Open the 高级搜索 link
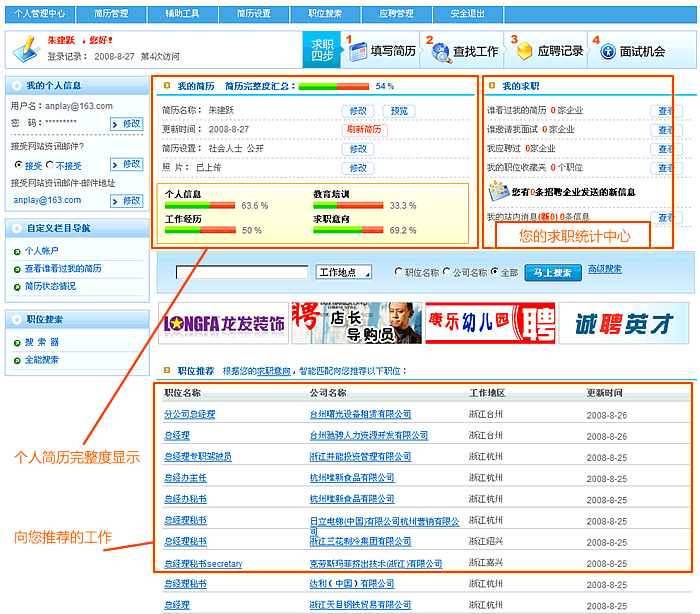Viewport: 700px width, 614px height. click(604, 269)
